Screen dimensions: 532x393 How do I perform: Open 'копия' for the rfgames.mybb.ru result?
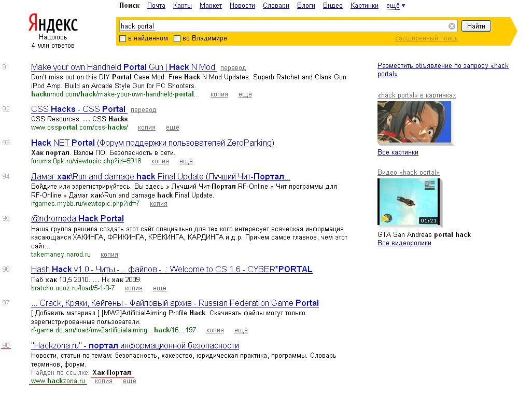(x=159, y=204)
